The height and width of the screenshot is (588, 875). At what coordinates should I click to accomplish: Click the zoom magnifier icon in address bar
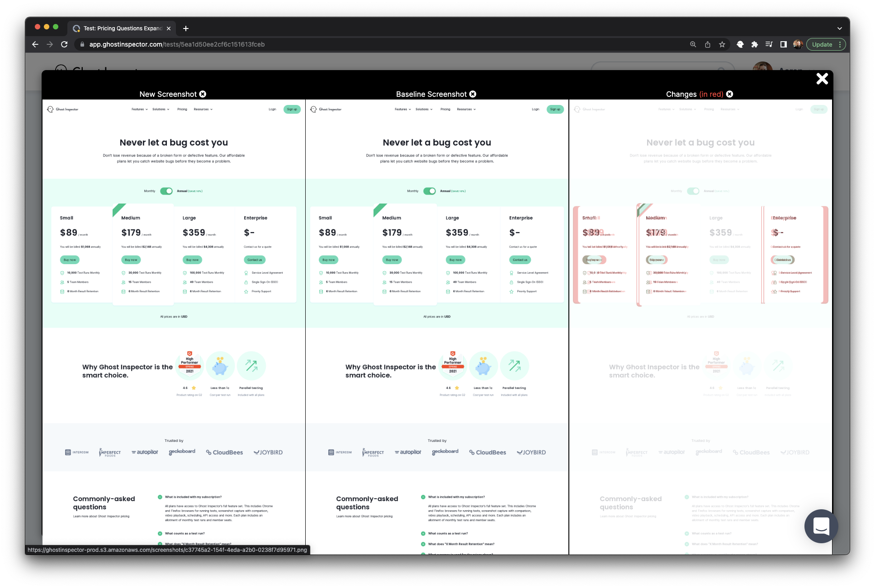pyautogui.click(x=693, y=44)
